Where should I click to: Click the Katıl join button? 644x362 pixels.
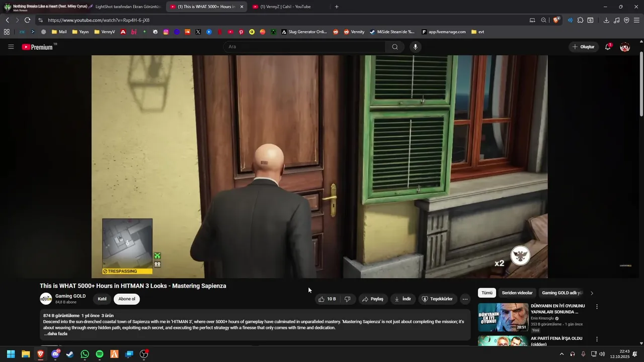click(x=102, y=299)
